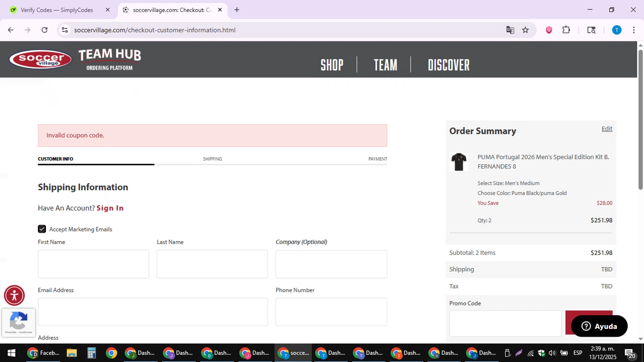The width and height of the screenshot is (644, 362).
Task: View site information icon in address bar
Action: click(65, 30)
